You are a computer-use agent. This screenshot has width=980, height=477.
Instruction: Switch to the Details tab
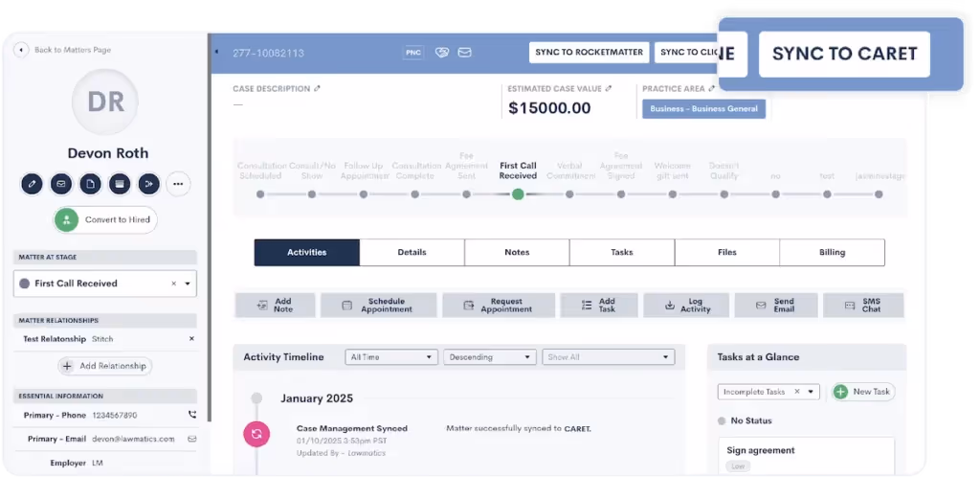pyautogui.click(x=412, y=253)
